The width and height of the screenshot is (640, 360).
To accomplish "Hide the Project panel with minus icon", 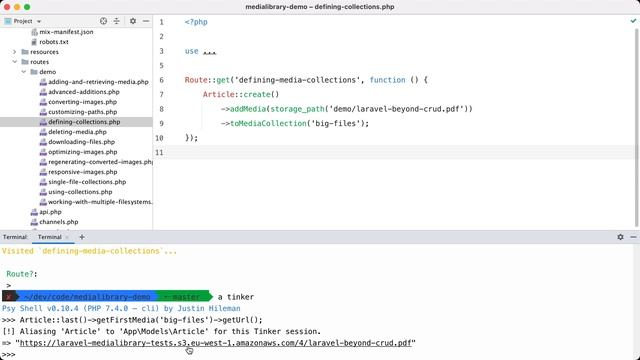I will 146,21.
